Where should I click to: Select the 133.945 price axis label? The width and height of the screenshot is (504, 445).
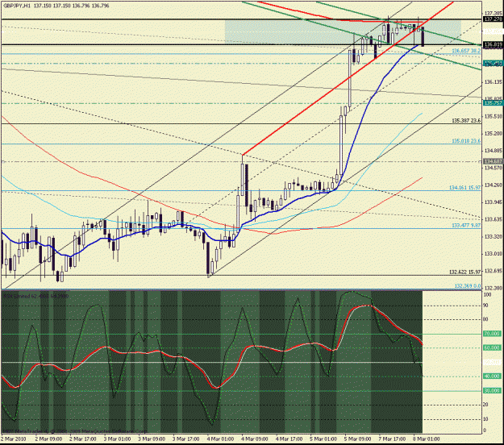[493, 202]
